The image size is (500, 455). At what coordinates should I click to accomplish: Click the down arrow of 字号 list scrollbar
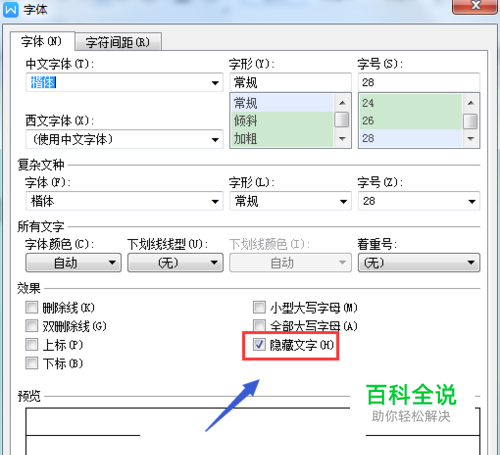coord(471,139)
